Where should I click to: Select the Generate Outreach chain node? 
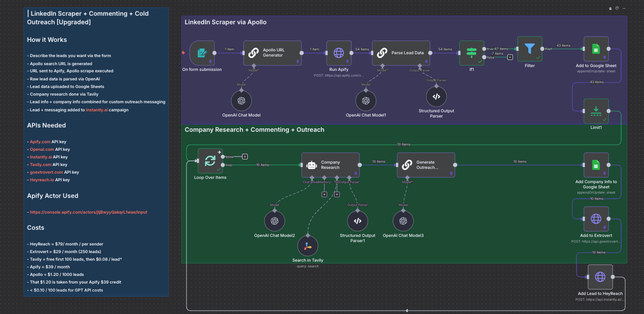coord(426,165)
